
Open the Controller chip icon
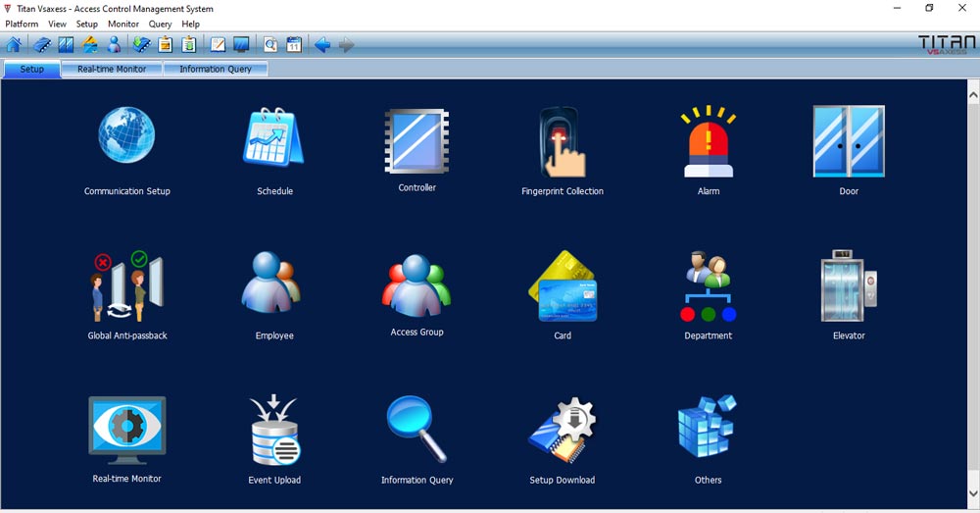point(416,142)
